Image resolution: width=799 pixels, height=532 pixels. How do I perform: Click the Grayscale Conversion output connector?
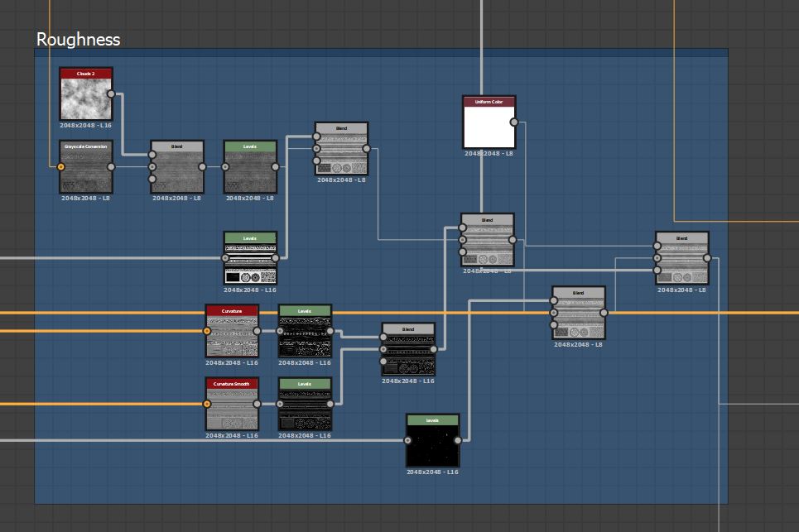pyautogui.click(x=112, y=167)
